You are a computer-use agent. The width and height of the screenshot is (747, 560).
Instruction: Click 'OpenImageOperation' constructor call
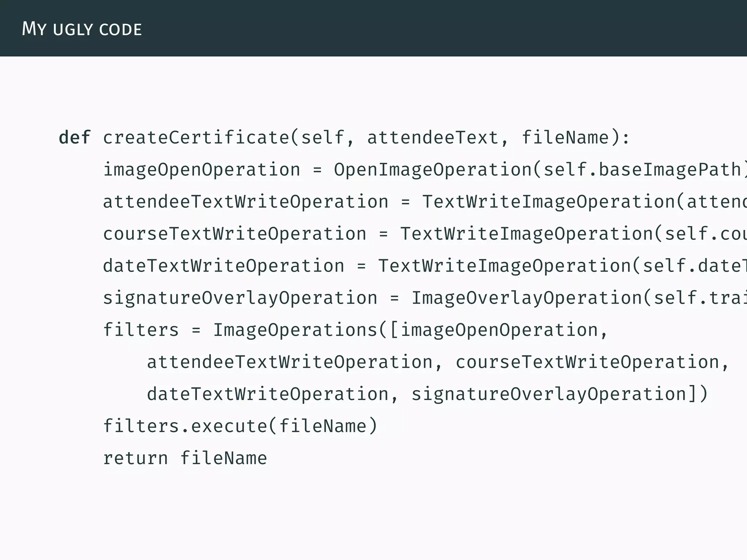[433, 170]
